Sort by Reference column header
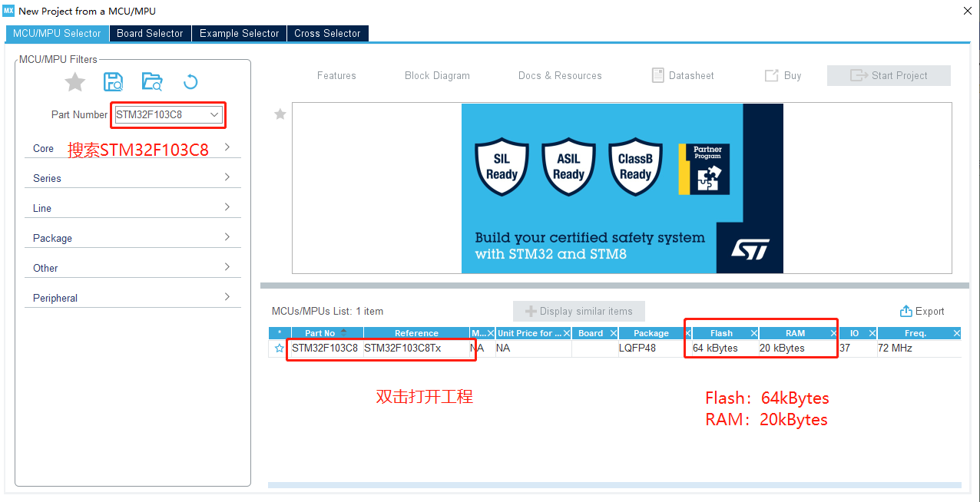The height and width of the screenshot is (502, 980). [416, 333]
